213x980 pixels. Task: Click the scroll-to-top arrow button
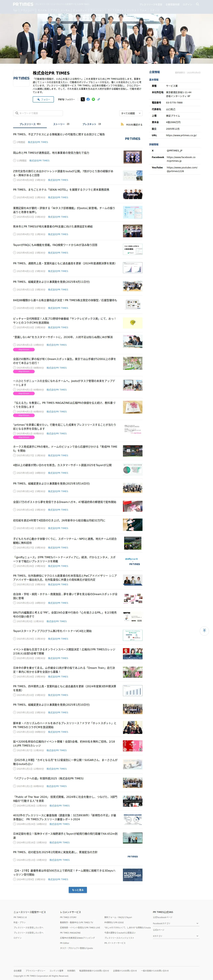[204, 631]
